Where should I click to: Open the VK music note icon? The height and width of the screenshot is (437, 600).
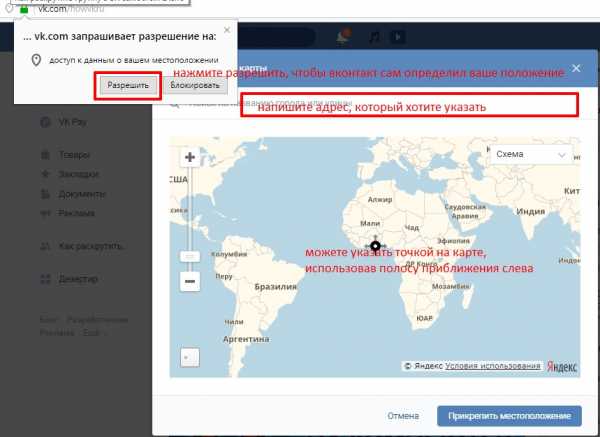coord(374,37)
